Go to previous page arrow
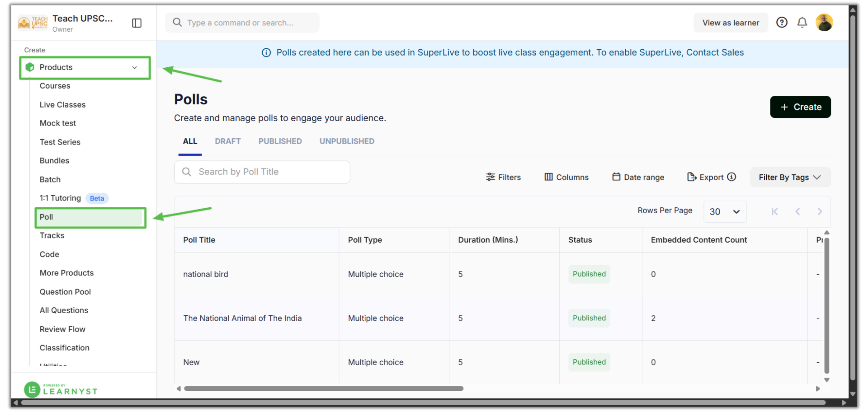Viewport: 868px width, 412px height. pyautogui.click(x=797, y=211)
